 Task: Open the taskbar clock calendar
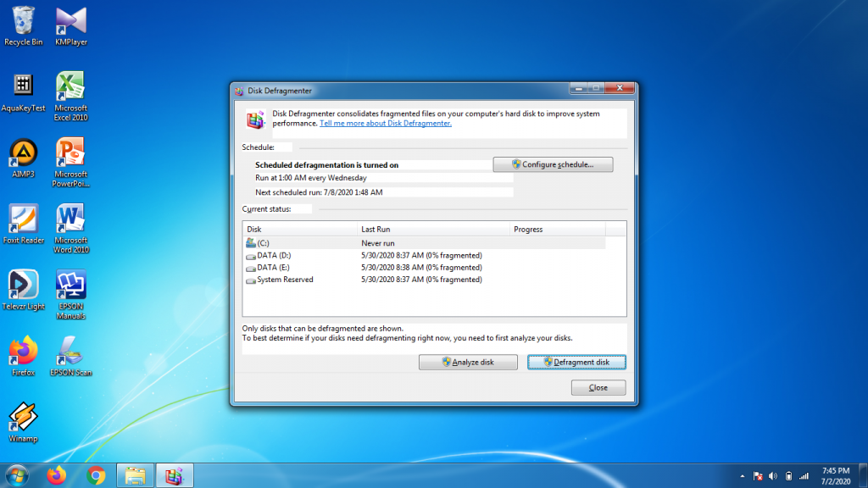[x=835, y=475]
